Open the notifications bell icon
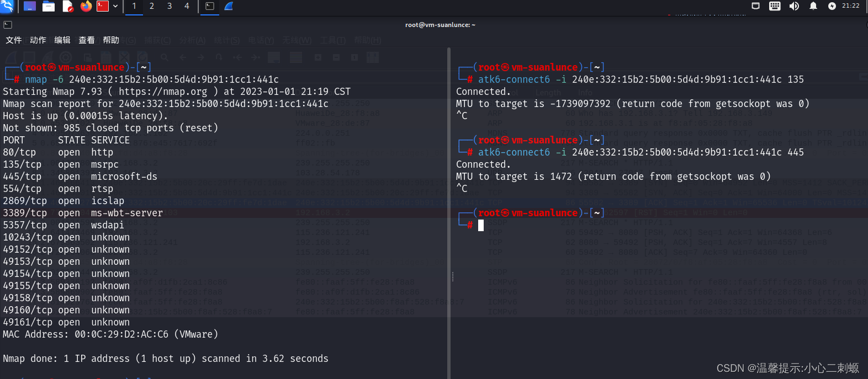Viewport: 868px width, 379px height. coord(813,6)
